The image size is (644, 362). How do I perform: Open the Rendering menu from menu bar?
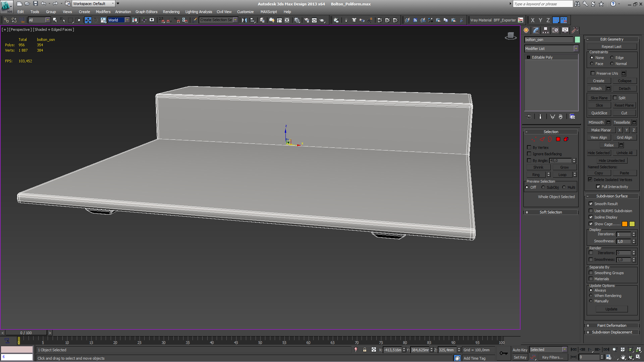[171, 12]
